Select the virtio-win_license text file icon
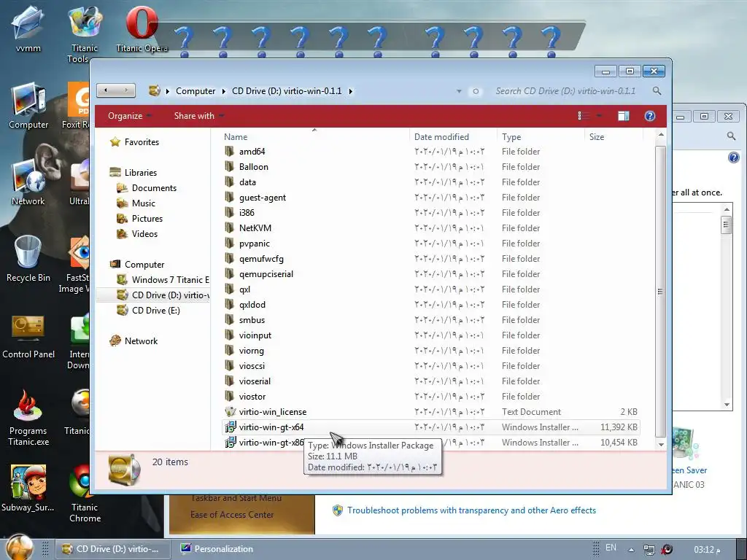 [x=230, y=412]
